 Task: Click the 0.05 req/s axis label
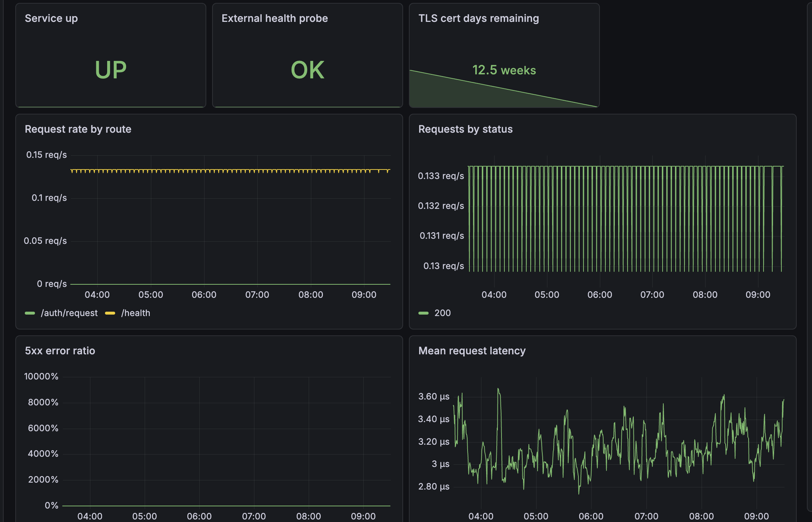coord(45,241)
